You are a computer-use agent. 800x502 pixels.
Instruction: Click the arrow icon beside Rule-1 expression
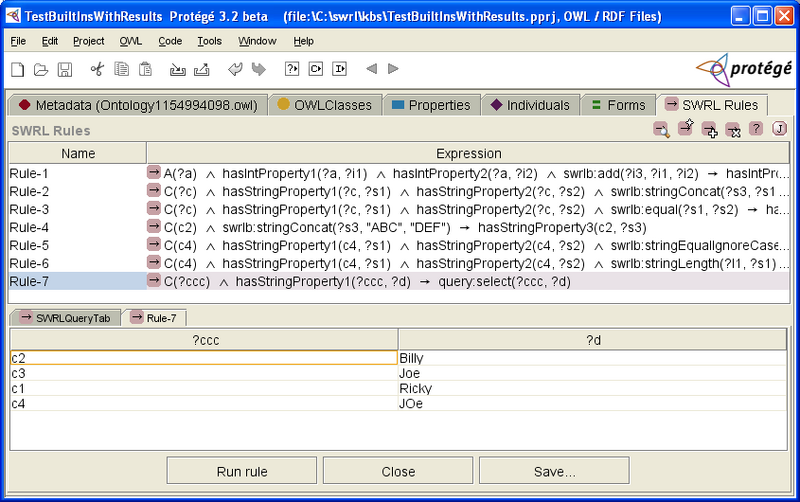coord(154,172)
